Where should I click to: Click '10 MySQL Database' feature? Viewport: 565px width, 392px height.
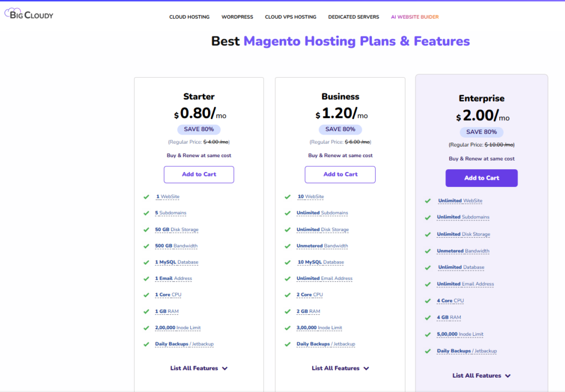pos(321,262)
